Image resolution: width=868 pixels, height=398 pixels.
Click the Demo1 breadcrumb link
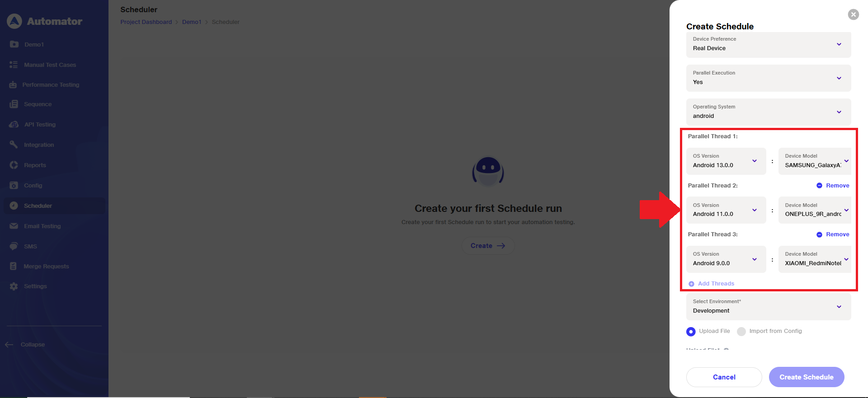pos(192,22)
